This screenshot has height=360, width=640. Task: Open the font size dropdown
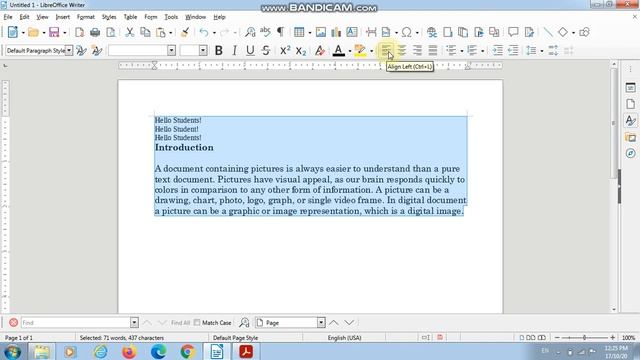pos(203,50)
